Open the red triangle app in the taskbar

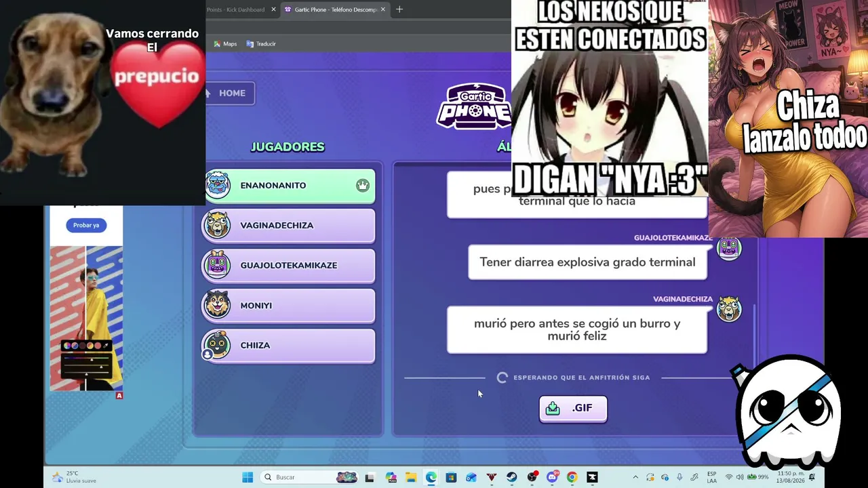pos(492,477)
